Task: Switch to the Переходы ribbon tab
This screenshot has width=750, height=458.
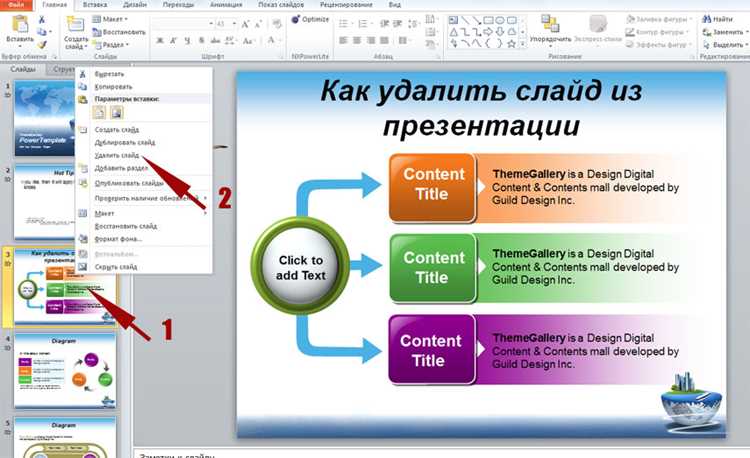Action: click(x=178, y=5)
